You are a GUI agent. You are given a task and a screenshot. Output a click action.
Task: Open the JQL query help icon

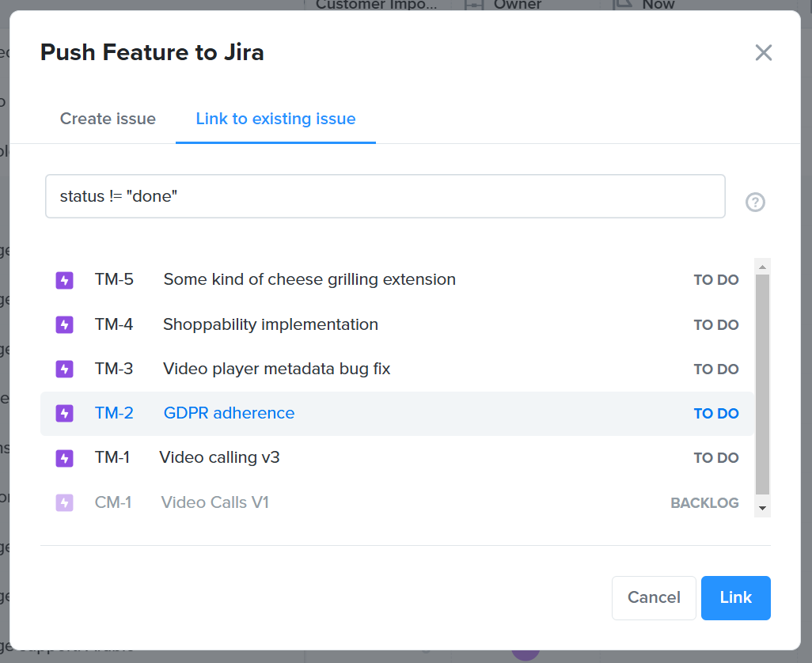(755, 202)
